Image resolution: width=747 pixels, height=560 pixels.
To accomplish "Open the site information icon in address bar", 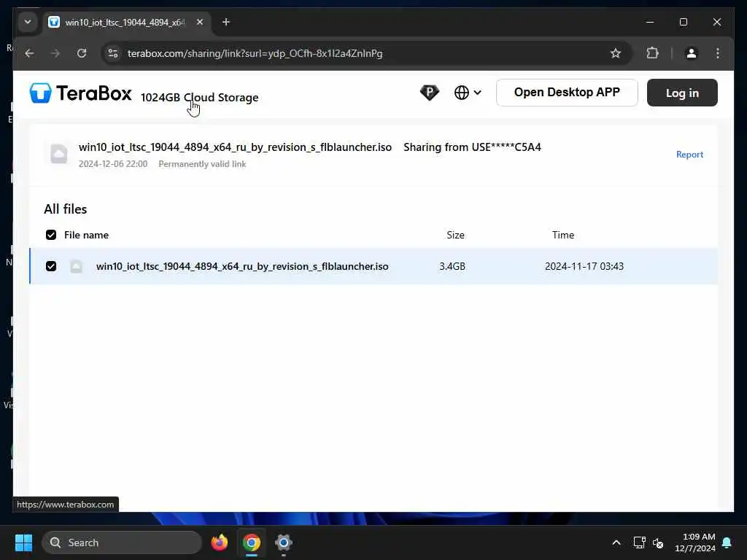I will click(x=113, y=53).
